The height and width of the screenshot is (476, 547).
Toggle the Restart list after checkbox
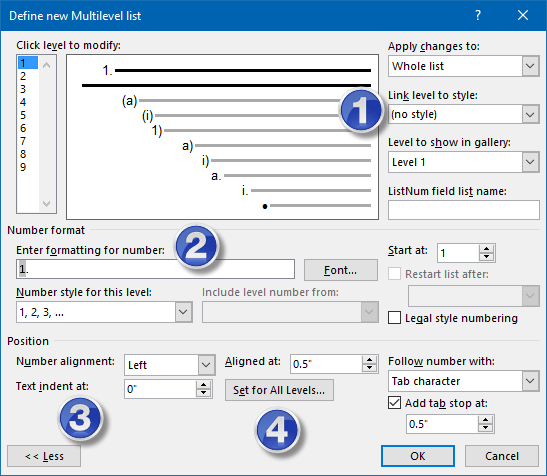(x=395, y=274)
